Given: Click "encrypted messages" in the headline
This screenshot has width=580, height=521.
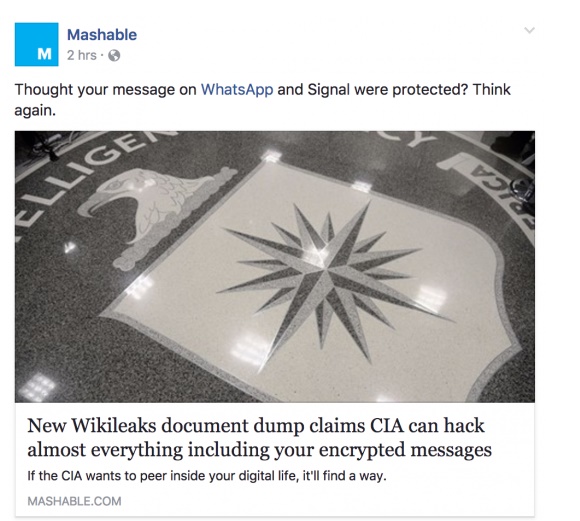Looking at the screenshot, I should pos(405,450).
